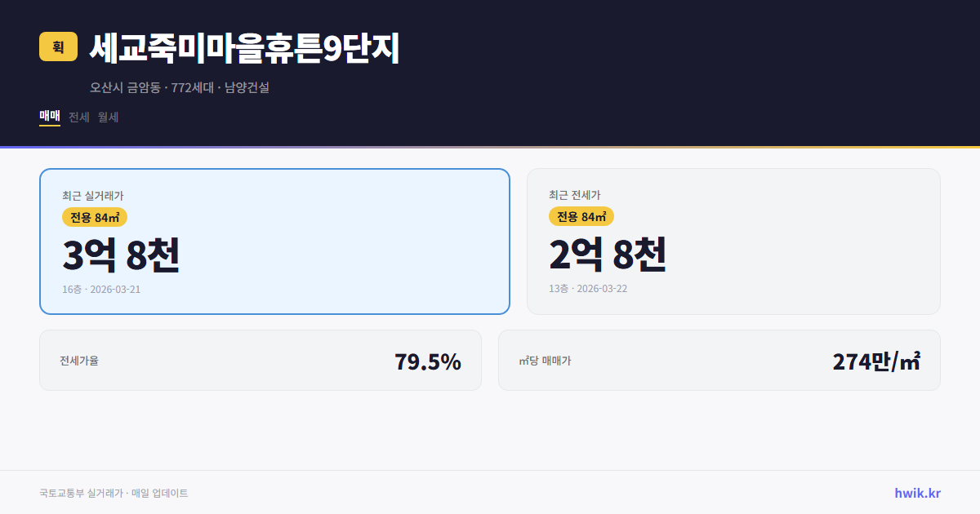Image resolution: width=980 pixels, height=514 pixels.
Task: Click the 전용 84㎡ badge on jeonse card
Action: point(580,217)
